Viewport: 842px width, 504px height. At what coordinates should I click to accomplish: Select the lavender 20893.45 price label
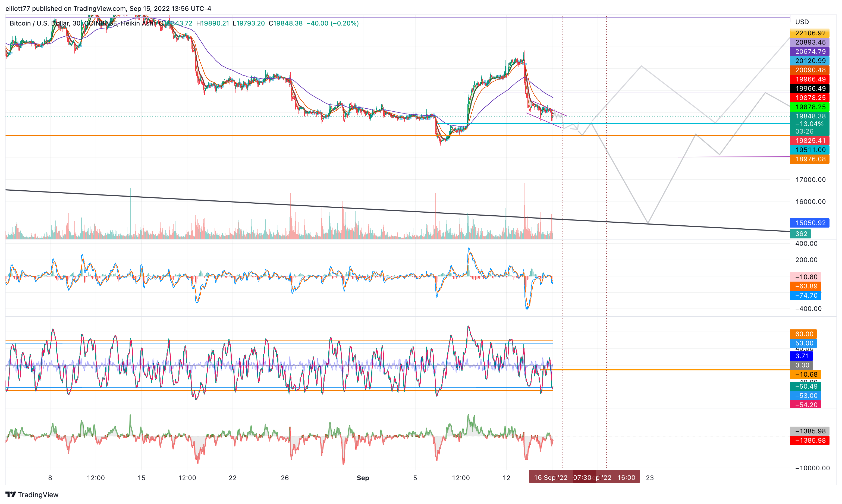[810, 42]
